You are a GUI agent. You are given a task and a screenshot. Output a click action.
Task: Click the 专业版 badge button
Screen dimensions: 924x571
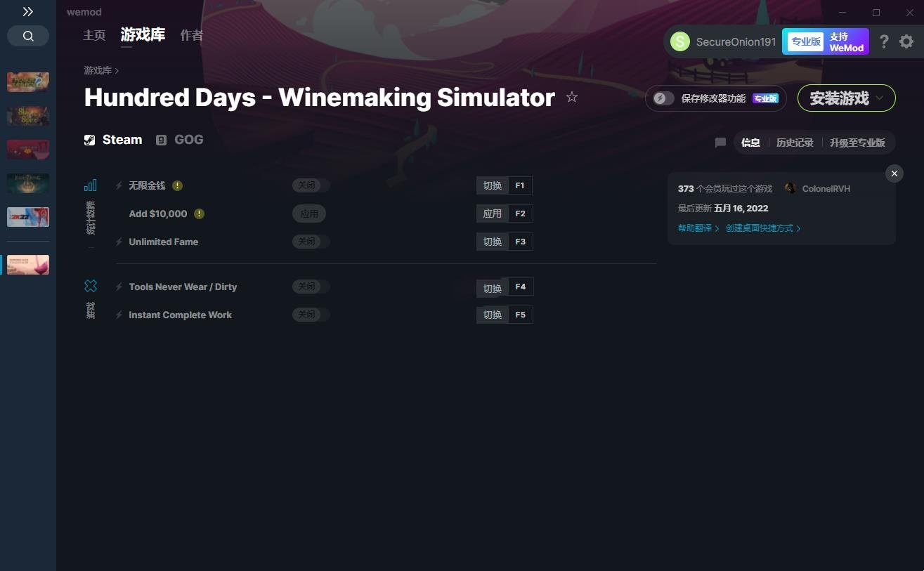(x=805, y=41)
